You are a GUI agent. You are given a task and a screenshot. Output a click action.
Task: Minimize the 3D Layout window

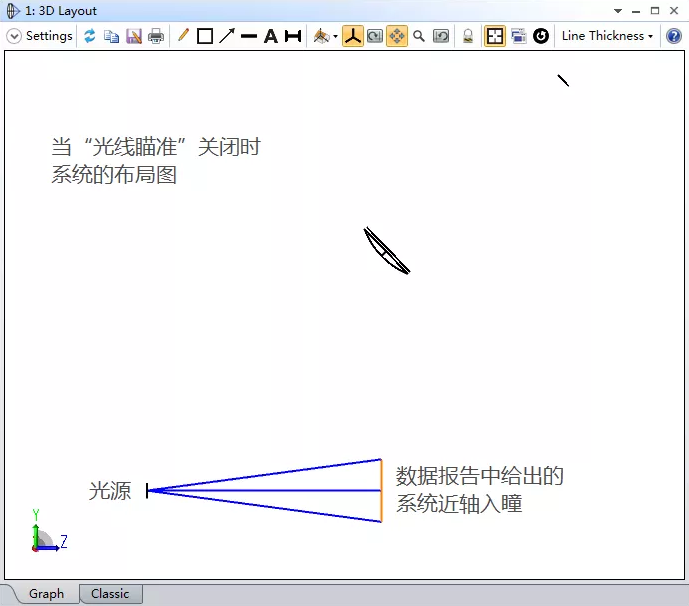point(636,11)
